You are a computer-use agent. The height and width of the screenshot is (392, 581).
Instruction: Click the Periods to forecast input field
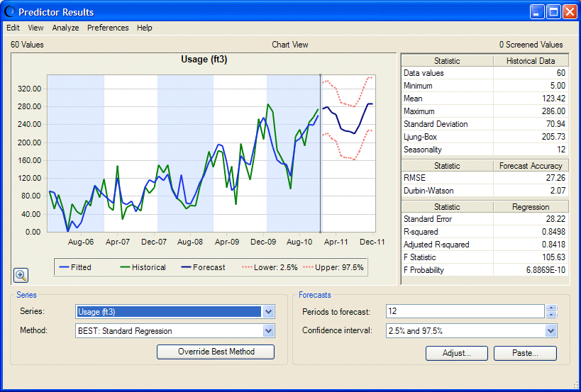click(465, 311)
